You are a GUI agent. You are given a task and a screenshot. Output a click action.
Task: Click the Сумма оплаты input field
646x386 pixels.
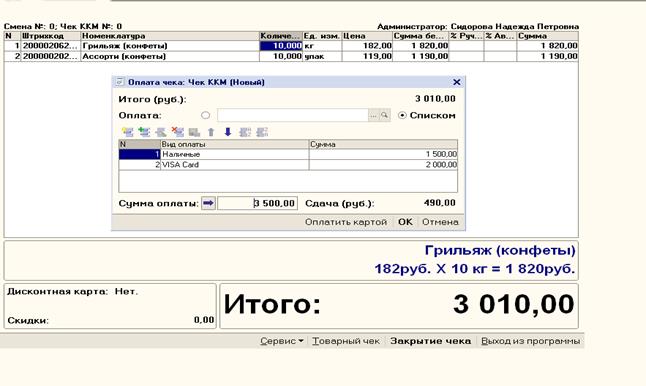click(257, 203)
